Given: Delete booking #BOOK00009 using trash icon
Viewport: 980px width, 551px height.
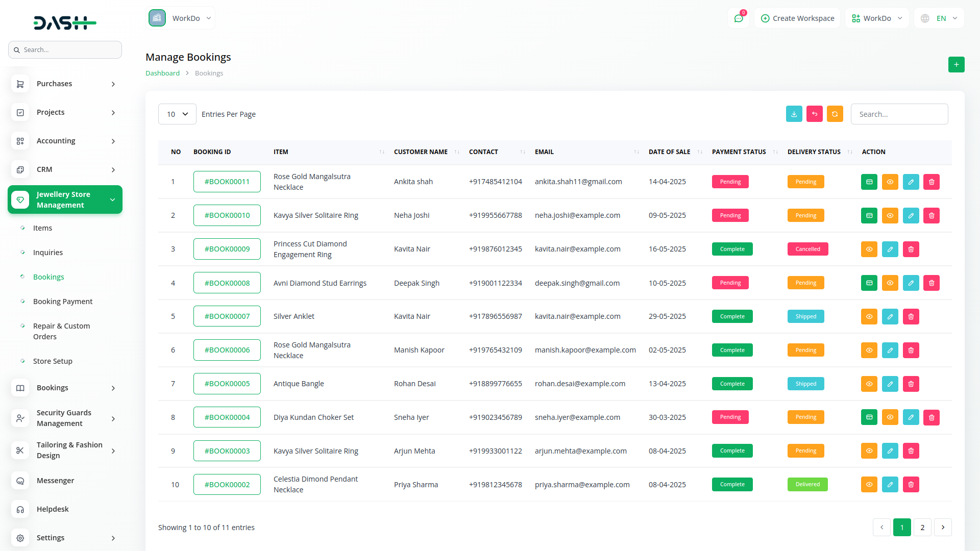Looking at the screenshot, I should [911, 249].
